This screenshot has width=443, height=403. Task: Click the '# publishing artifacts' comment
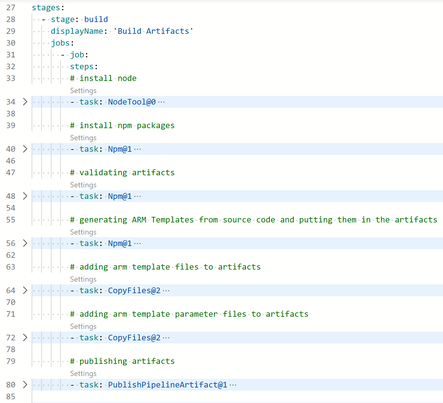[x=122, y=361]
